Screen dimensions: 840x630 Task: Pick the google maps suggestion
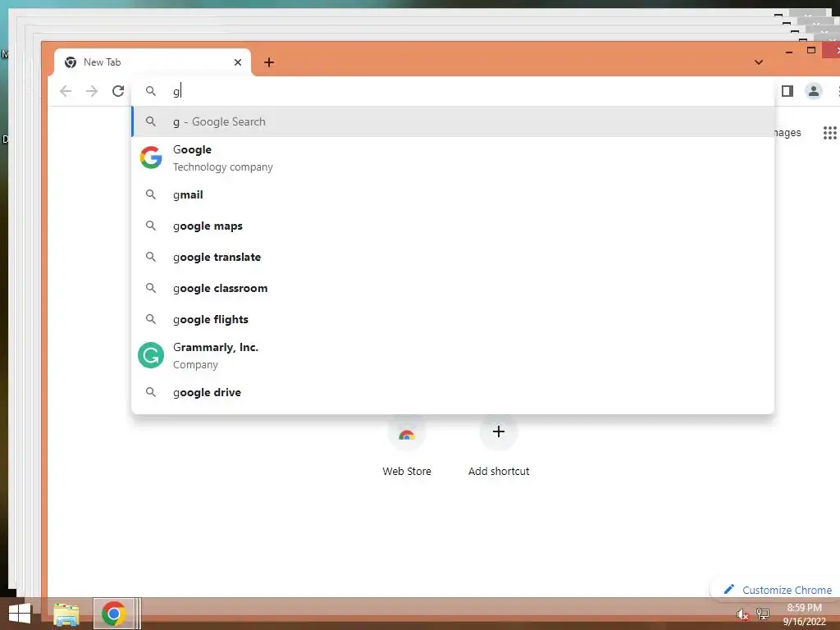[453, 226]
